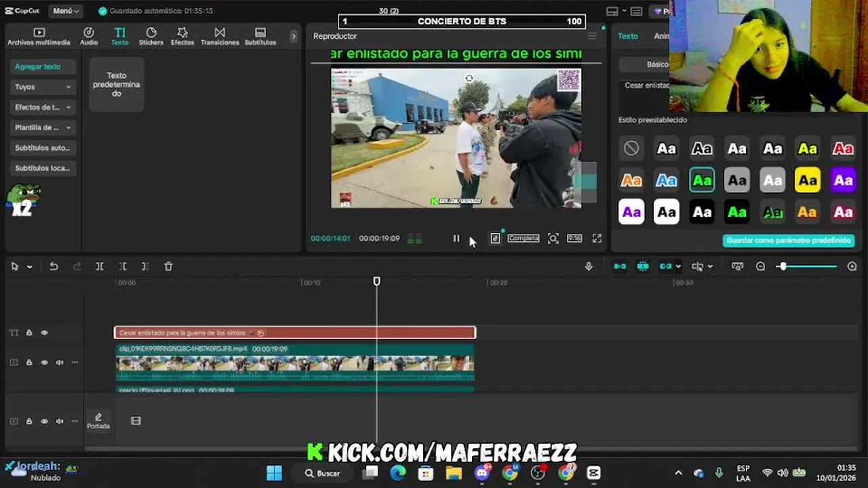868x488 pixels.
Task: Undo the last edit
Action: [x=54, y=266]
